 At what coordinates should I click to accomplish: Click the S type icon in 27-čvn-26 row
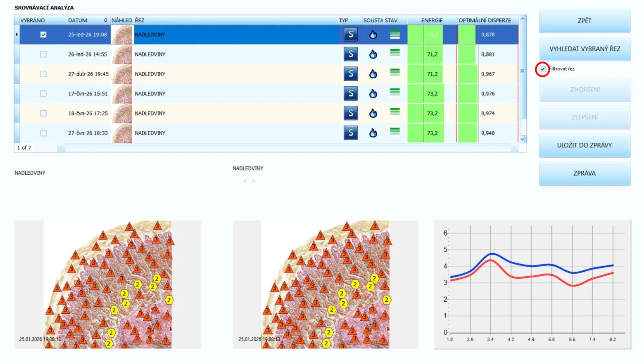coord(351,133)
